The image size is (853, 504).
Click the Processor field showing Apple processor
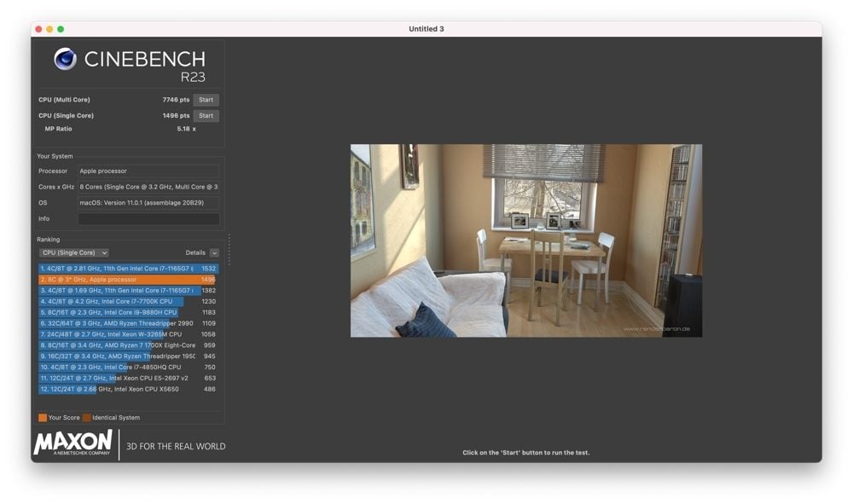click(x=148, y=171)
